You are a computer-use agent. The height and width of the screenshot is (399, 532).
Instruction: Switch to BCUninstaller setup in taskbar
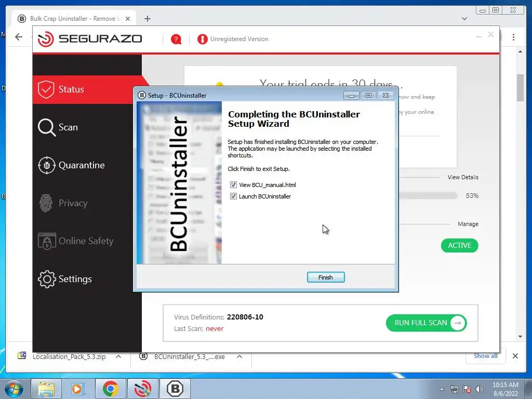[175, 389]
